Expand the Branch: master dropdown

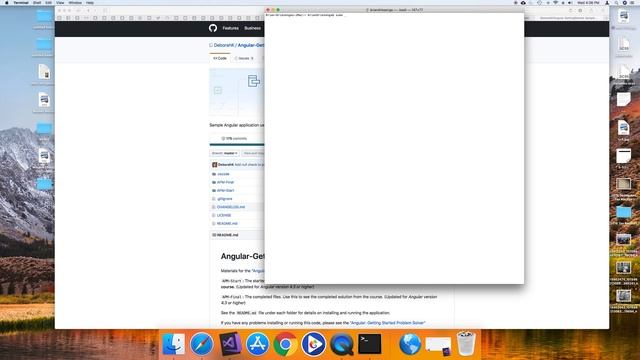pos(224,153)
